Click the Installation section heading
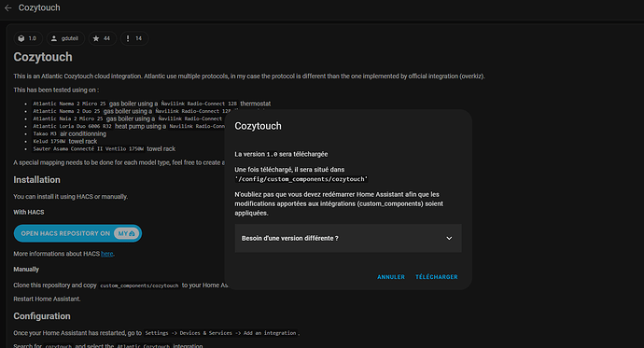Screen dimensions: 644x348 pos(36,180)
